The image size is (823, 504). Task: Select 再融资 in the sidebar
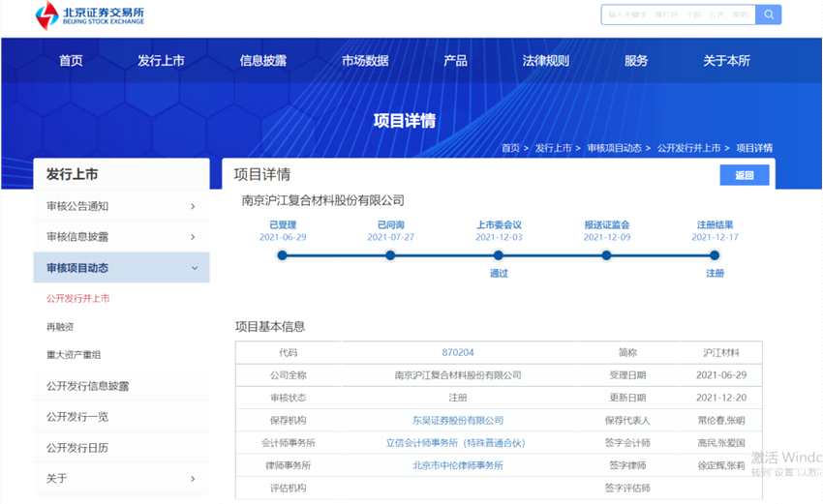tap(60, 327)
